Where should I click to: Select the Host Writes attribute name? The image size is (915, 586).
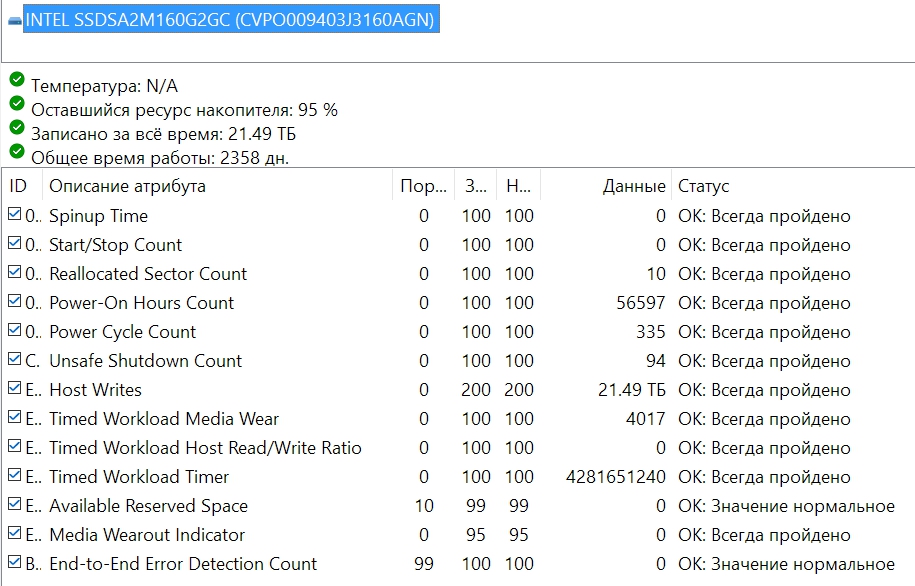click(x=96, y=390)
